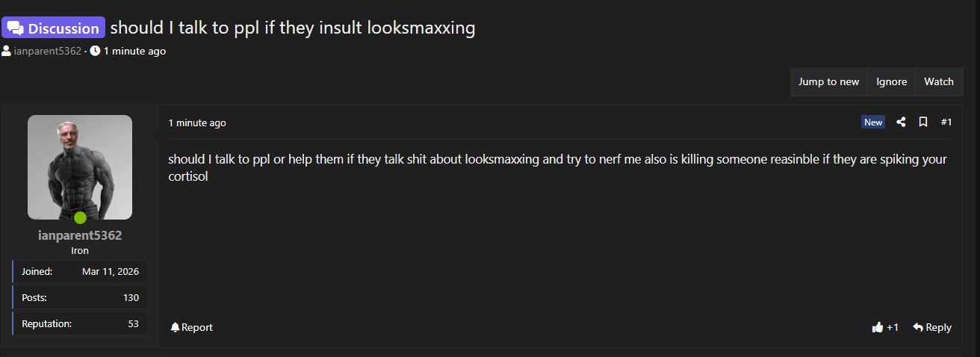Image resolution: width=980 pixels, height=357 pixels.
Task: Like the post with the thumbs-up icon
Action: tap(878, 327)
